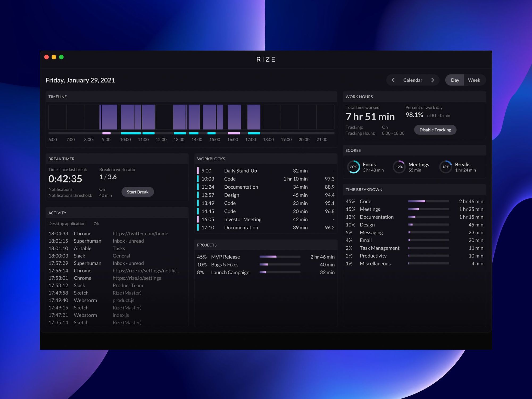Image resolution: width=532 pixels, height=399 pixels.
Task: Click the MVP Release project progress bar
Action: tap(280, 257)
